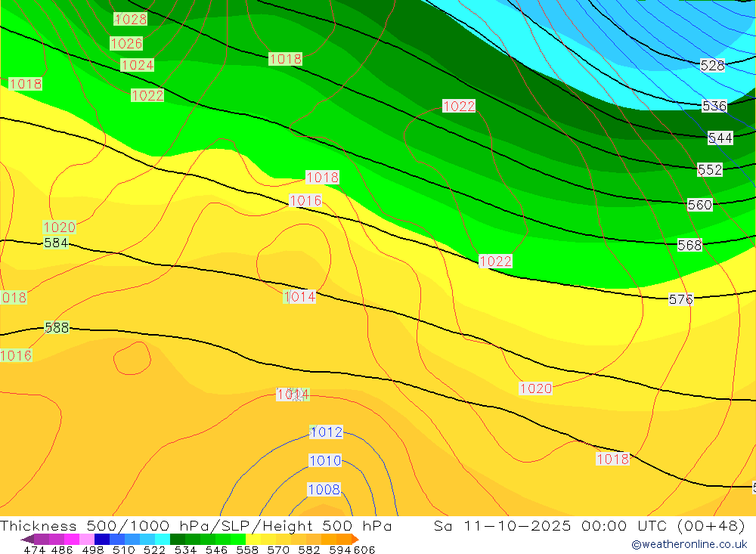The width and height of the screenshot is (756, 554).
Task: Click the light pink legend color swatch
Action: coord(87,539)
